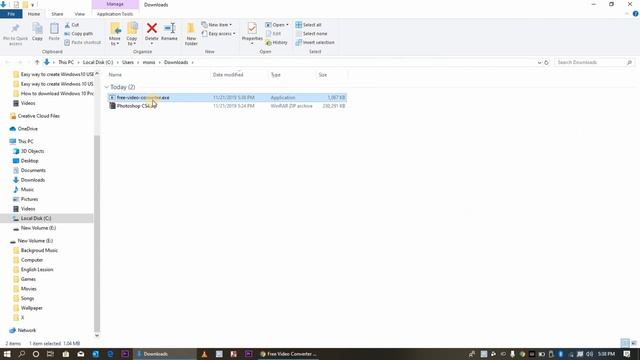Open the File tab
The width and height of the screenshot is (640, 360).
point(11,14)
